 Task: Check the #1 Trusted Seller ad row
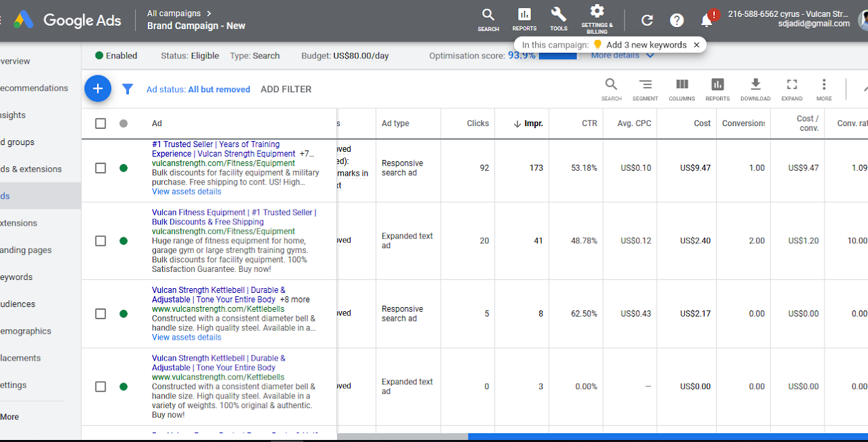100,168
